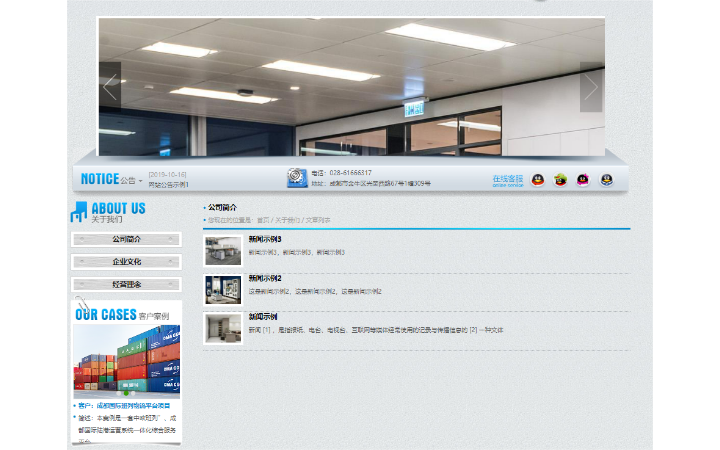Click the previous slide arrow on banner
Image resolution: width=720 pixels, height=450 pixels.
110,86
